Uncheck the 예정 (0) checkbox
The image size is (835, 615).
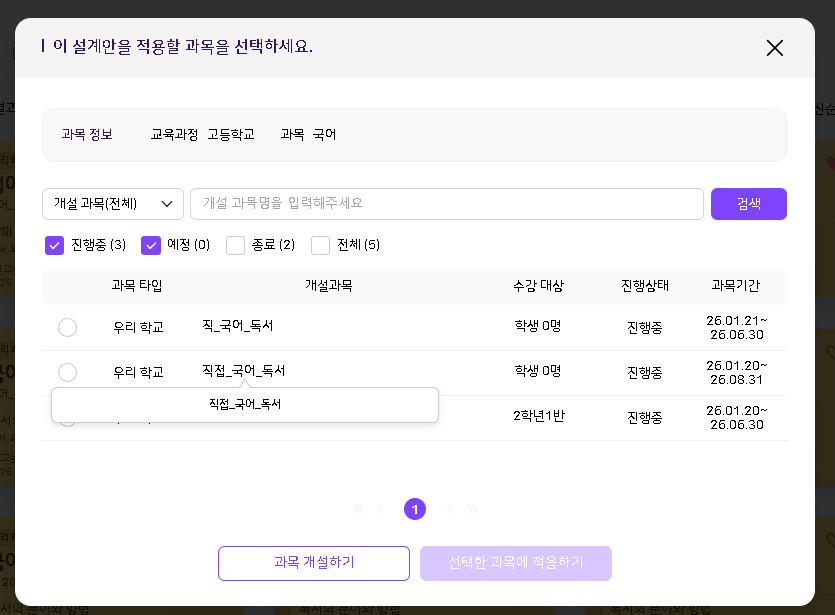pos(151,245)
